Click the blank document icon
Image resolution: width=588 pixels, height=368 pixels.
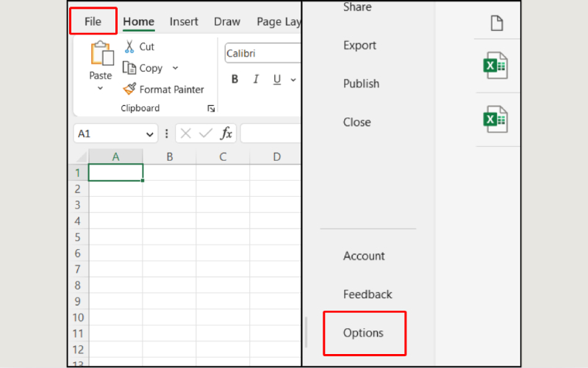[497, 24]
